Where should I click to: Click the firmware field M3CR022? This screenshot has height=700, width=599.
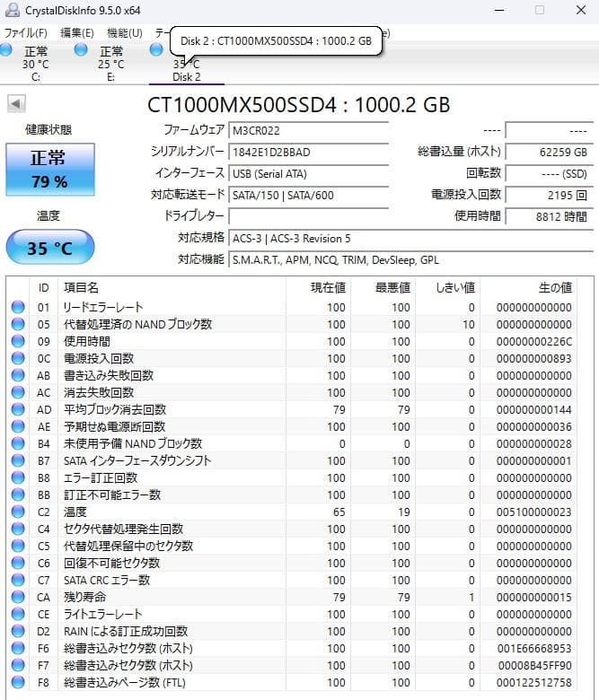click(x=308, y=130)
